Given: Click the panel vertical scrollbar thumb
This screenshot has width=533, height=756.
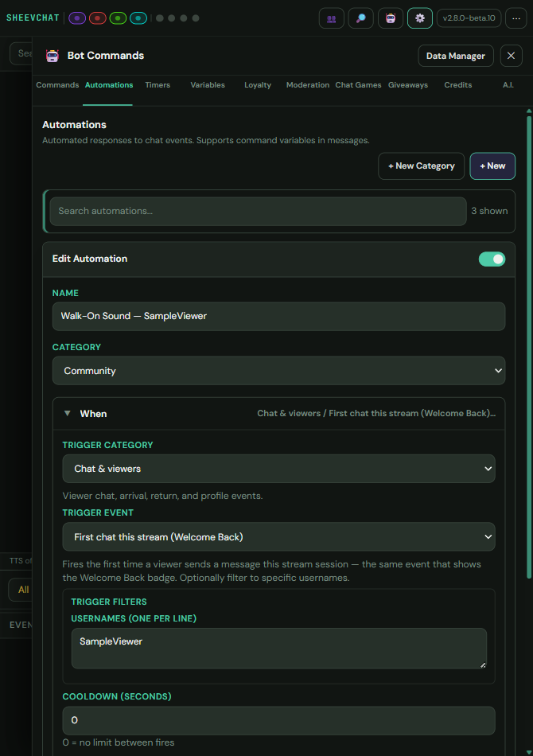Looking at the screenshot, I should coord(529,347).
